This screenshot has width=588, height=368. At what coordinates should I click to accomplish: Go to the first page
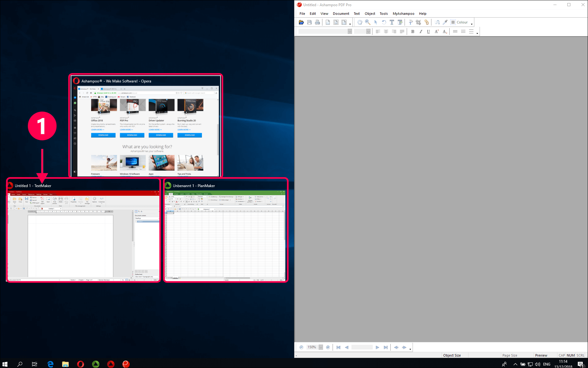[338, 347]
